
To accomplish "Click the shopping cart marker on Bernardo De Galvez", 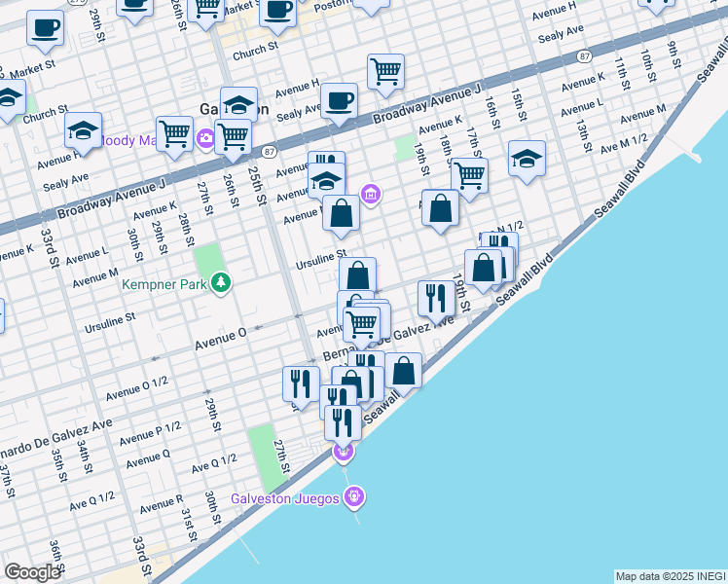I will (x=362, y=324).
